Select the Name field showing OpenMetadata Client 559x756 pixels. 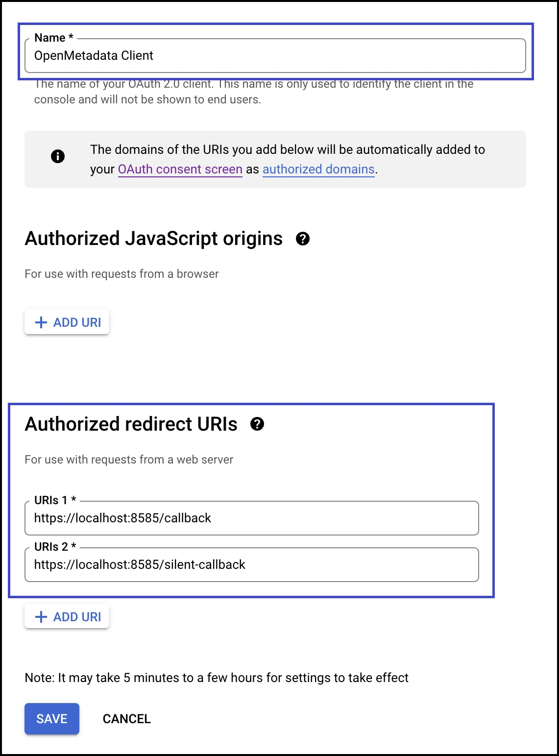tap(277, 55)
